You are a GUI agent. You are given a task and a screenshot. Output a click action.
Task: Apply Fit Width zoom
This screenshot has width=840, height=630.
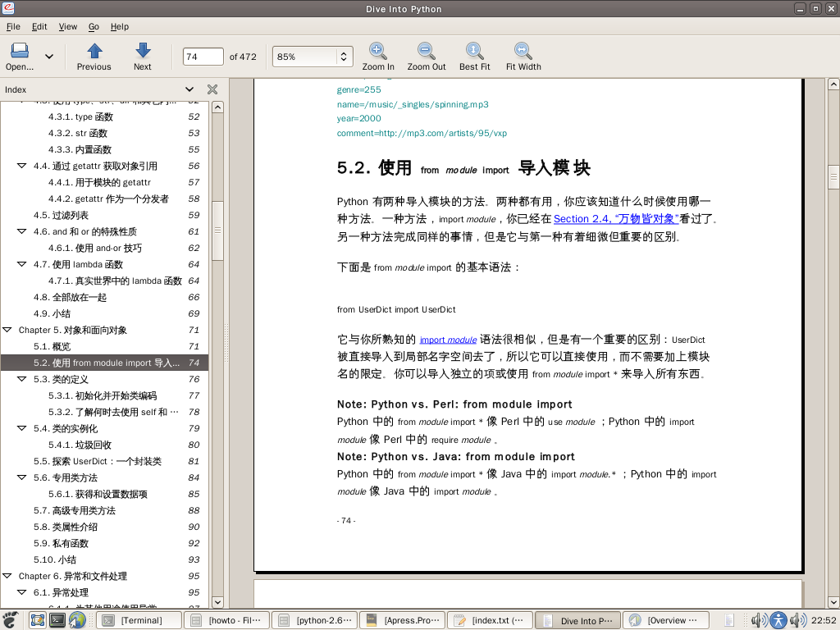[523, 51]
